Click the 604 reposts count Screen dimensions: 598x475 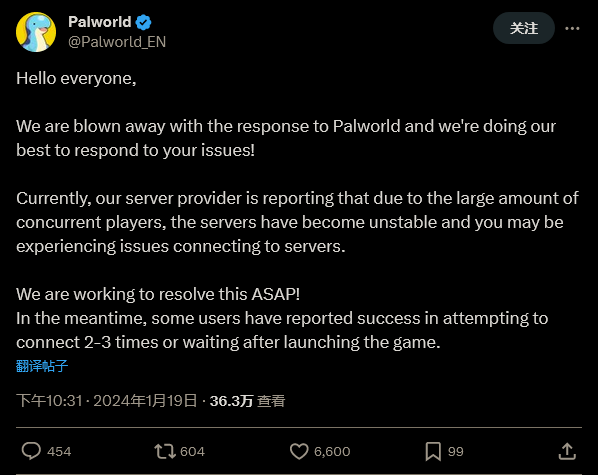(193, 452)
